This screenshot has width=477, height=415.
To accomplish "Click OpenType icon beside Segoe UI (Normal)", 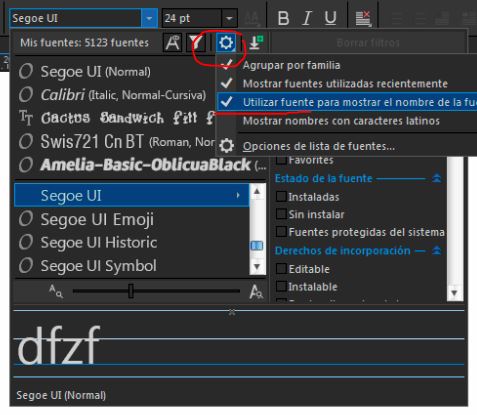I will pyautogui.click(x=26, y=71).
